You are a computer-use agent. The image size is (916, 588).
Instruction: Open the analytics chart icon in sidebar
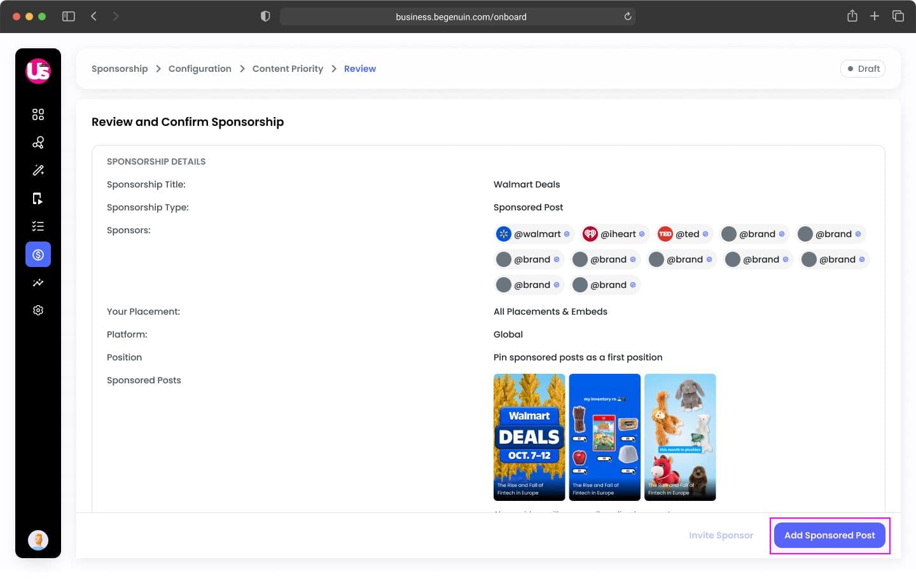coord(38,282)
